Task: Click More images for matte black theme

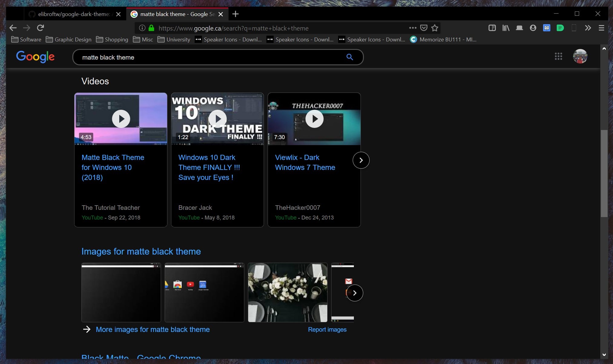Action: click(153, 330)
